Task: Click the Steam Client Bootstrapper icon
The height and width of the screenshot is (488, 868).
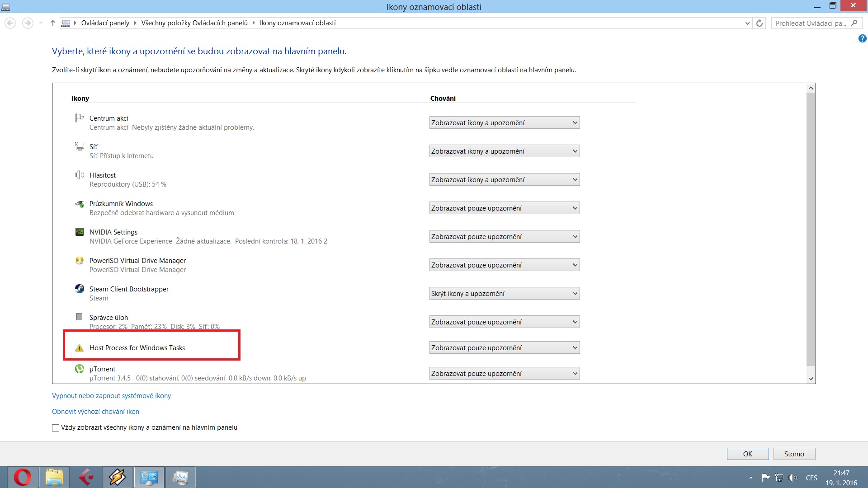Action: click(80, 289)
